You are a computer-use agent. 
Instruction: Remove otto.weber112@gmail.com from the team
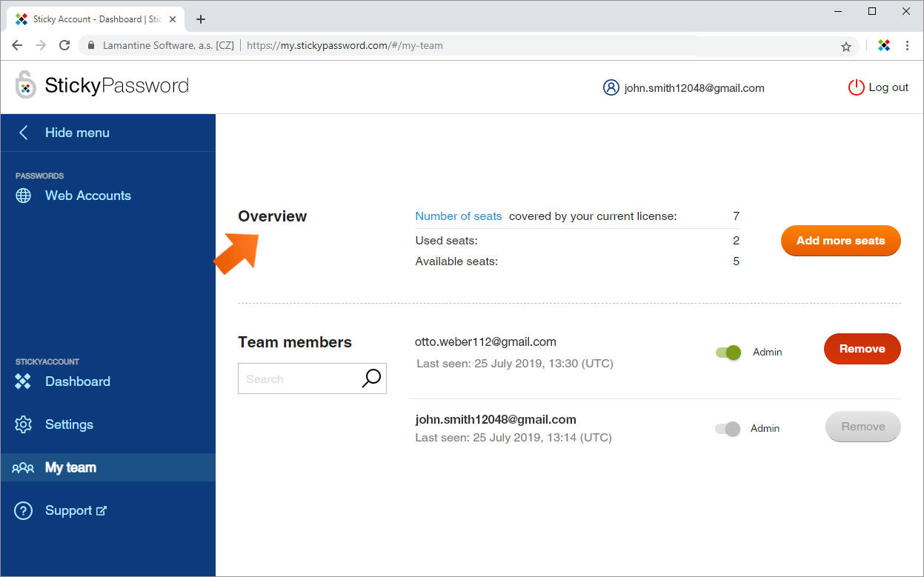[862, 349]
